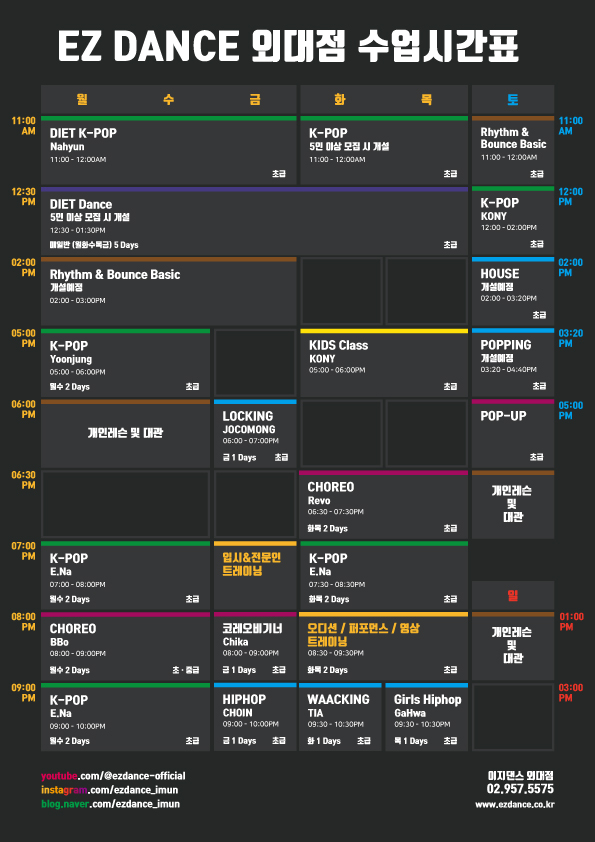This screenshot has width=595, height=842.
Task: Click the POPPING Saturday class block
Action: pos(513,363)
